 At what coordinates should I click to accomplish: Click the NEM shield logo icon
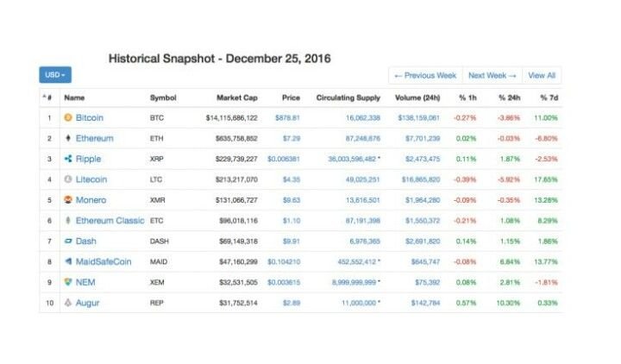[68, 282]
